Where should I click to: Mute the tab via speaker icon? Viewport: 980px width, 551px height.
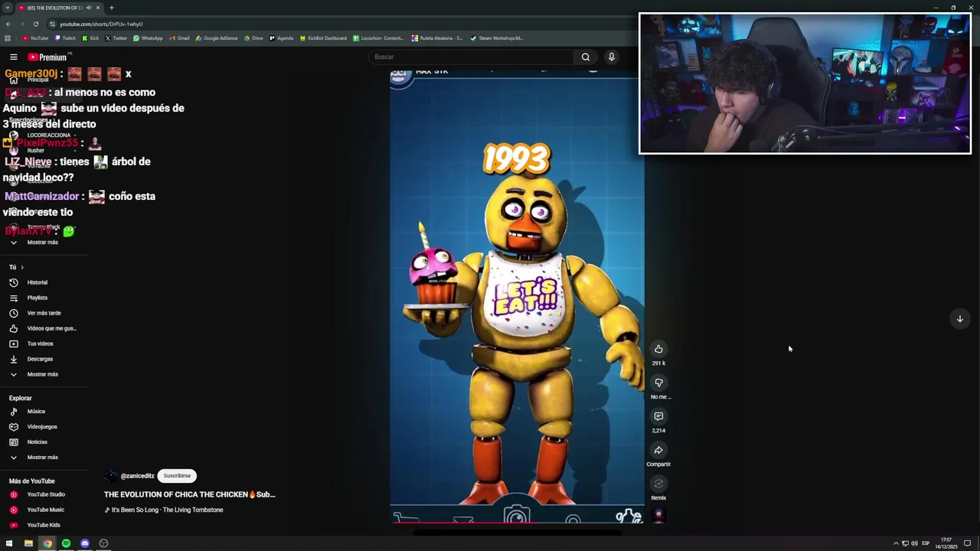(89, 8)
